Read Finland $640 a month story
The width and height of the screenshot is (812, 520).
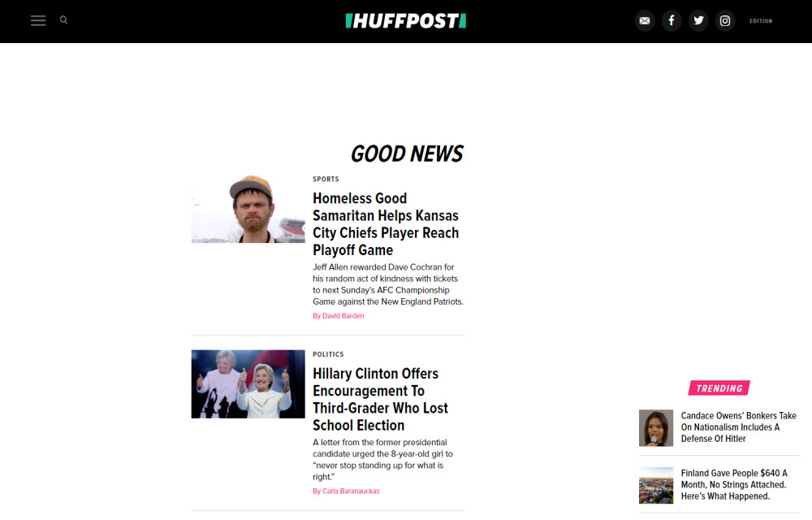point(734,485)
